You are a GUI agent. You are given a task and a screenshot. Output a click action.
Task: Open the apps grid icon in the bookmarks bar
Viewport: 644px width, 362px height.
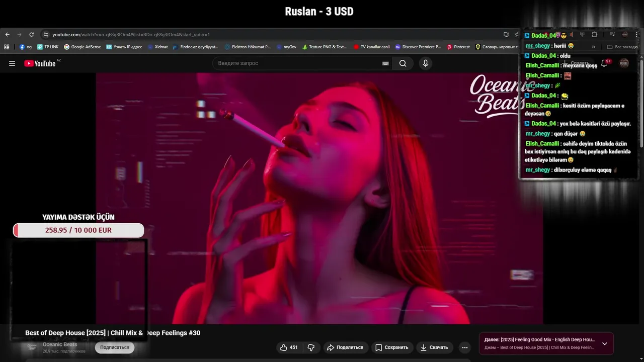pyautogui.click(x=7, y=47)
